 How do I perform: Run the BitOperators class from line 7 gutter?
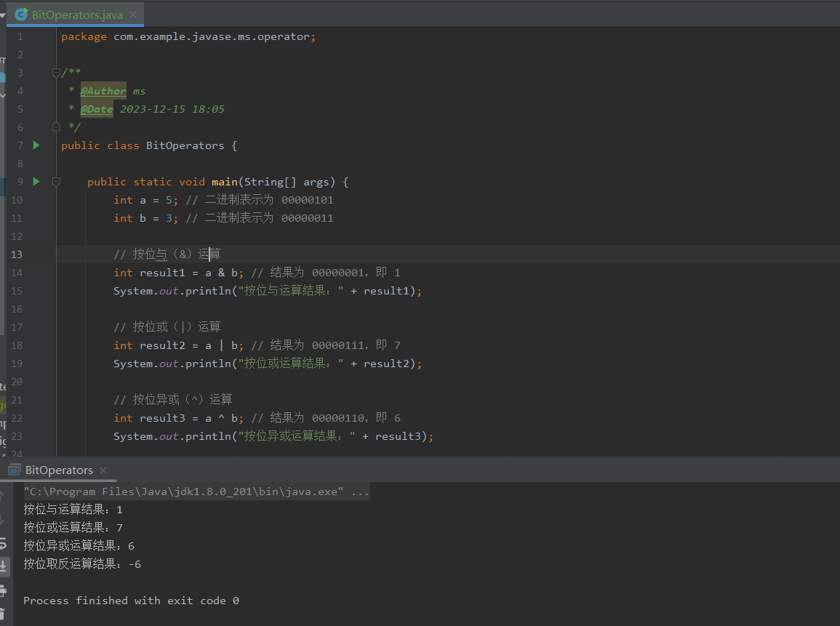click(x=36, y=145)
